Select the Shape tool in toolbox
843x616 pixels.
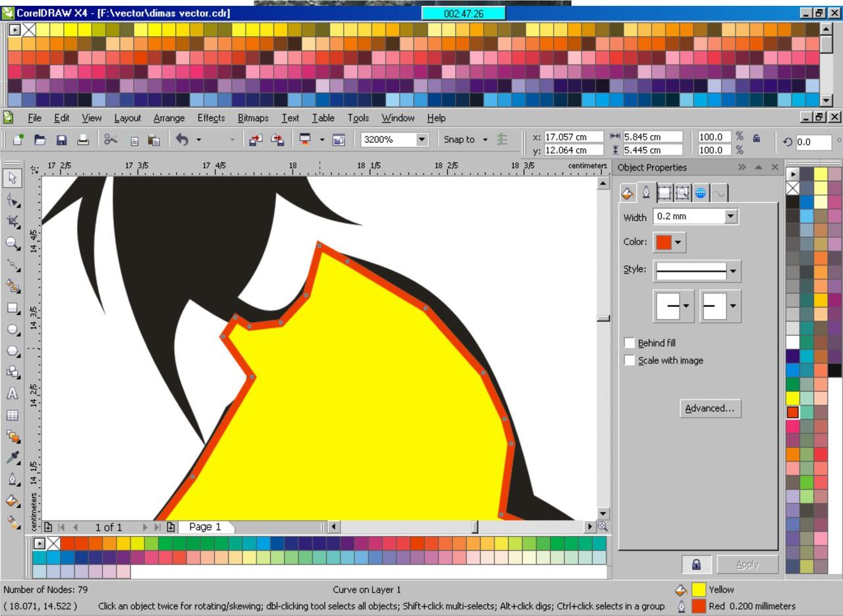pos(13,200)
